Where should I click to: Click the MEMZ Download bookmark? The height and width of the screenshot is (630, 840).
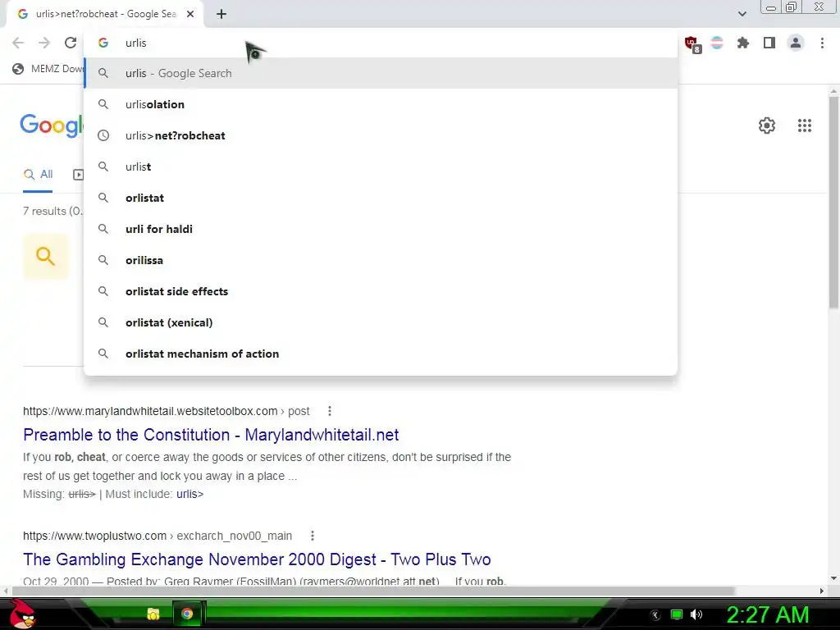[48, 69]
